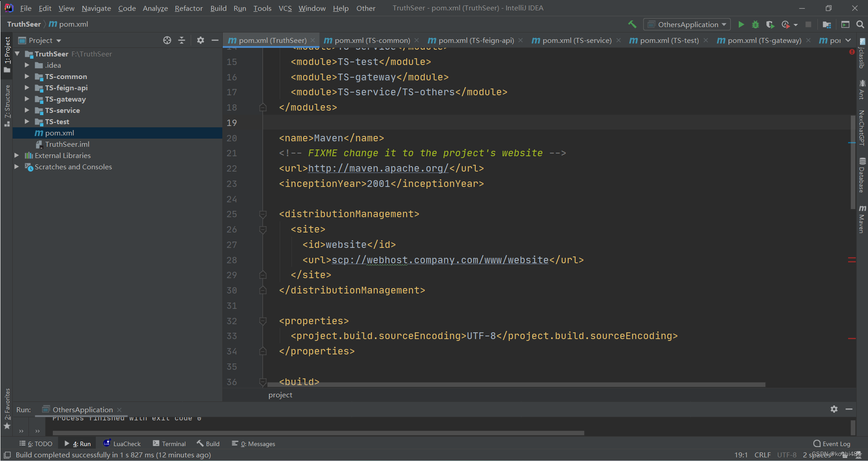Open the VCS menu
868x461 pixels.
285,8
